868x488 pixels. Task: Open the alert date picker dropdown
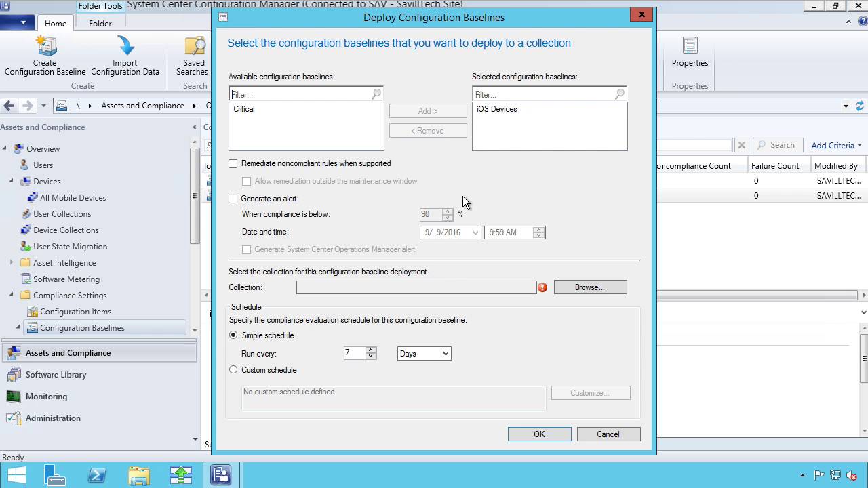tap(475, 232)
